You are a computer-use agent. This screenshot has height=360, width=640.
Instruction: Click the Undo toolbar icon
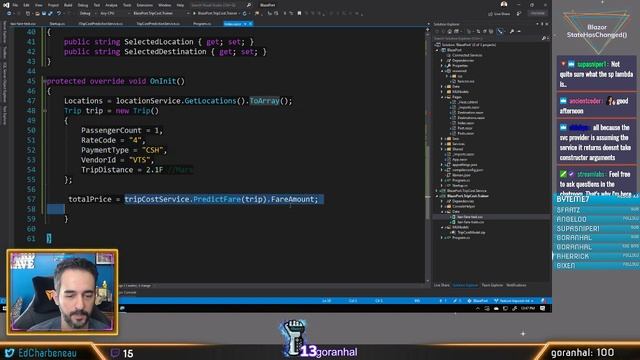[x=59, y=13]
